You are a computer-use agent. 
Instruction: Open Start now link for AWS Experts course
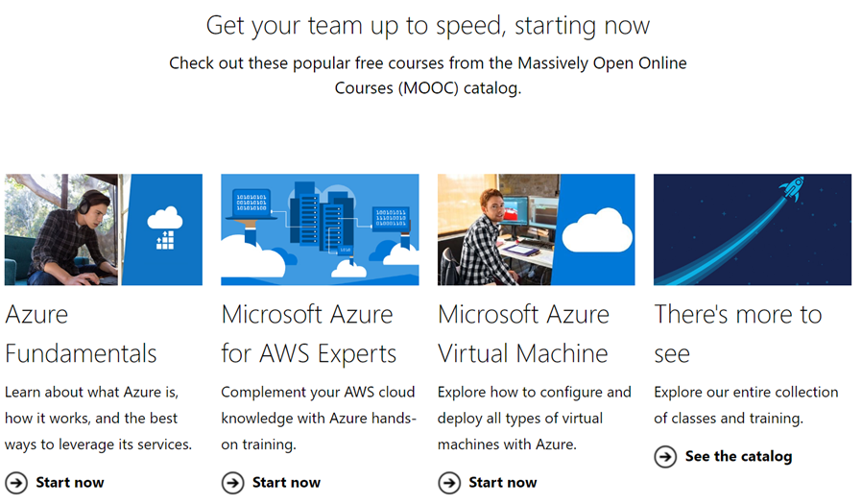point(286,483)
